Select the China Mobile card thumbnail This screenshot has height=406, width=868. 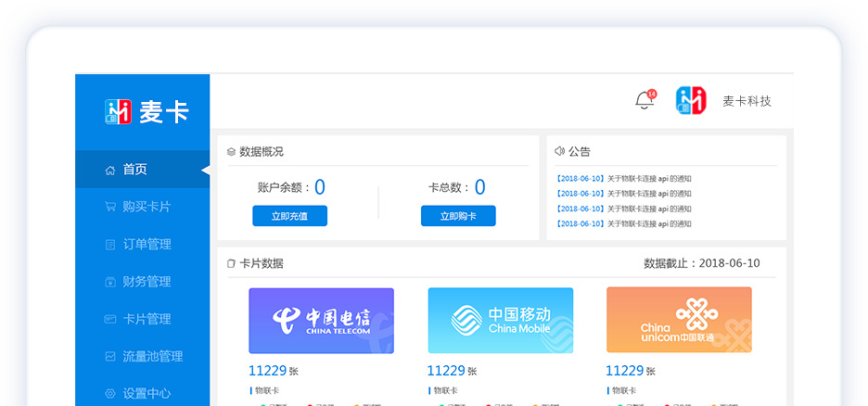(500, 320)
